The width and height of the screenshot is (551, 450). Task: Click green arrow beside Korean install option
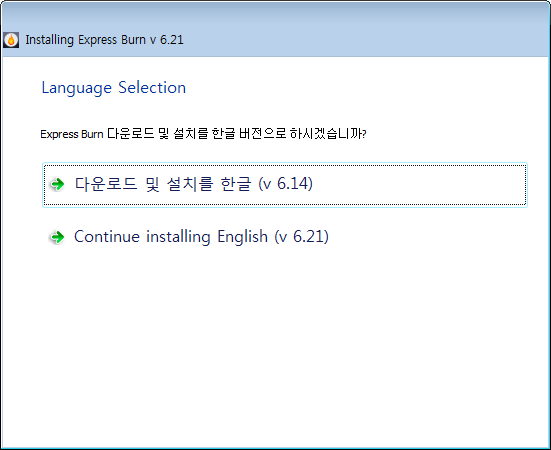57,184
